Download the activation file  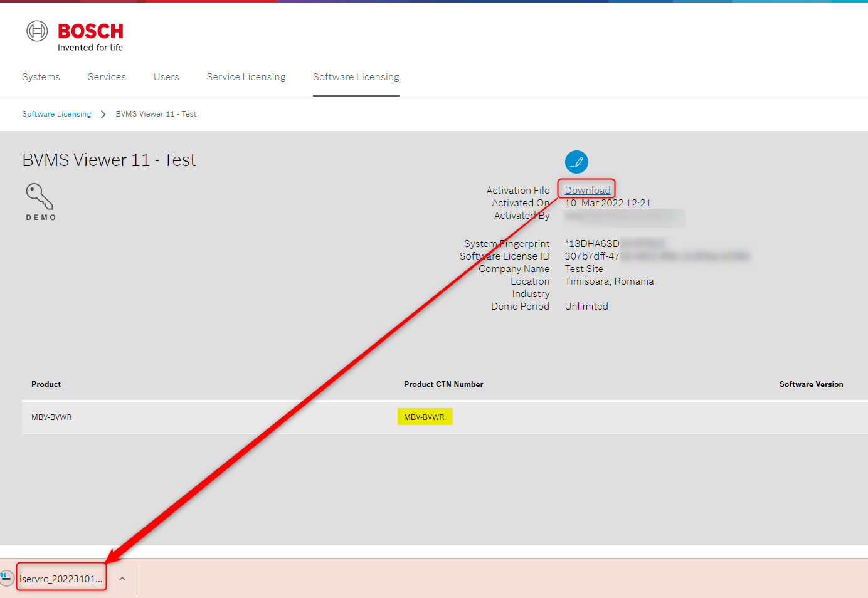click(x=587, y=190)
